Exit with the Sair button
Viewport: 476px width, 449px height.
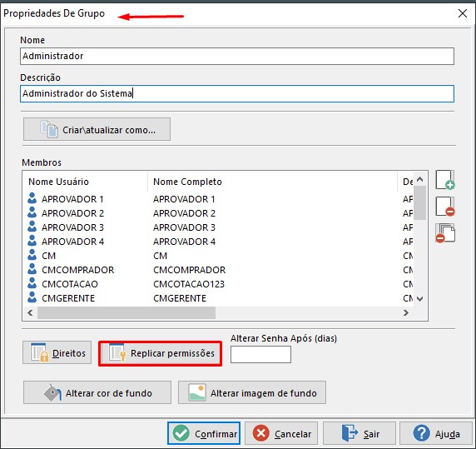(359, 433)
